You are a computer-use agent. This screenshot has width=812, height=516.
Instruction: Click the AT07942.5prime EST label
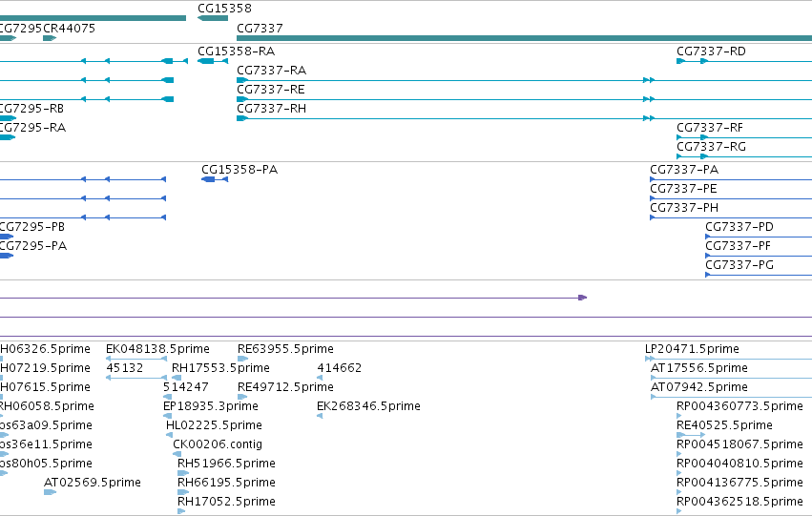click(x=699, y=387)
